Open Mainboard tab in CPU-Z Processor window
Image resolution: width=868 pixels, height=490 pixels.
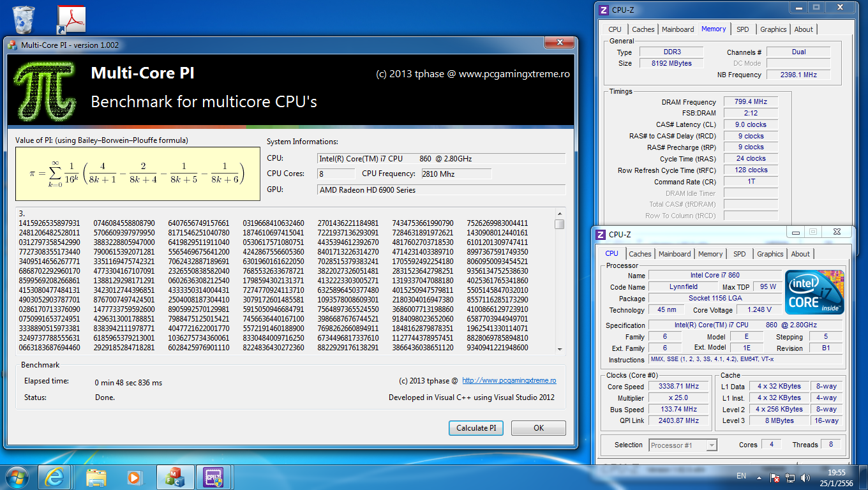[675, 254]
